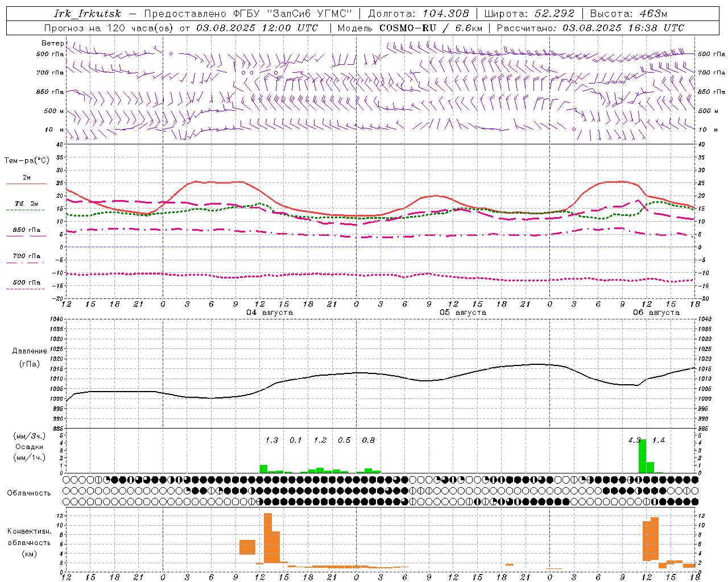Click the '04 августа' date label
Screen dimensions: 728x582
270,313
